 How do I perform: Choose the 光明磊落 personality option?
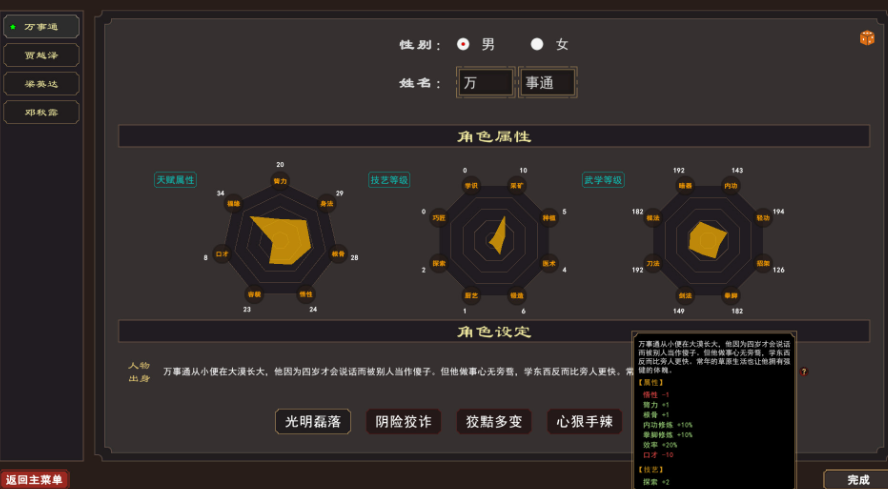pyautogui.click(x=312, y=422)
